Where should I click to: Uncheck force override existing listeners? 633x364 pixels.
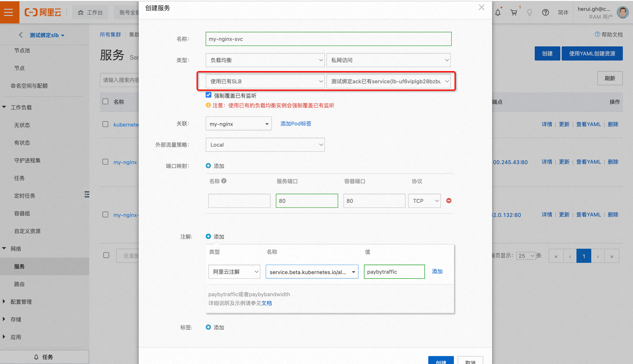[208, 95]
